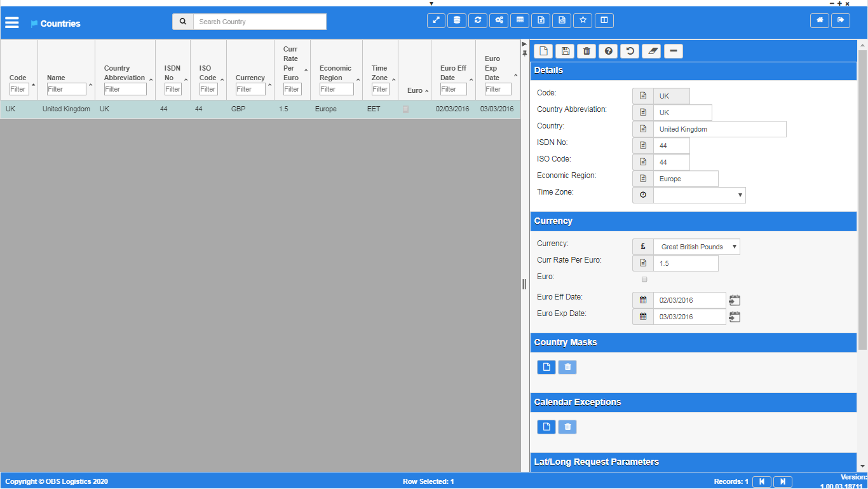This screenshot has height=489, width=868.
Task: Sort by the Currency column header
Action: (x=250, y=78)
